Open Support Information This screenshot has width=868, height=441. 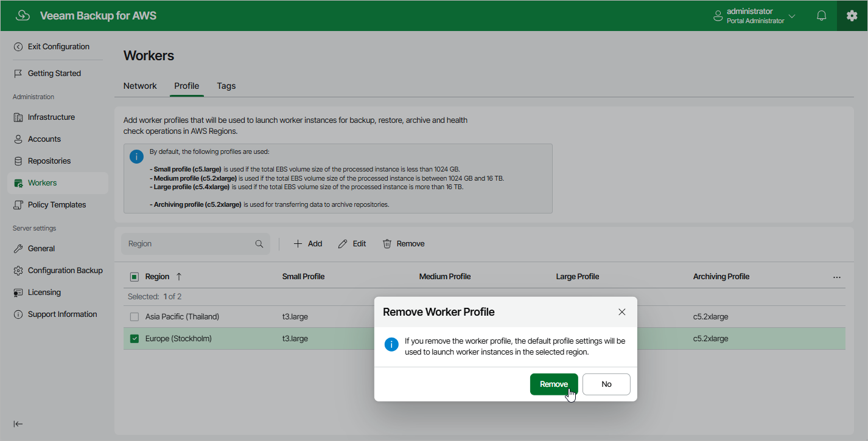point(62,314)
